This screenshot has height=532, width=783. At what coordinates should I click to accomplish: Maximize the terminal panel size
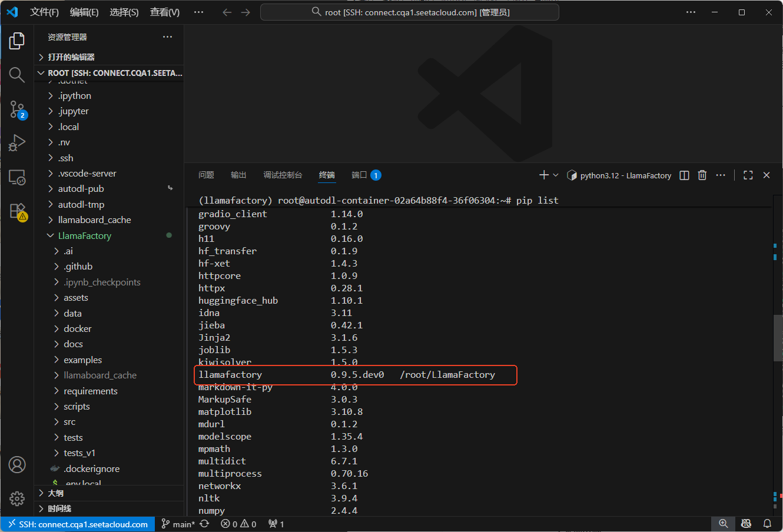(x=748, y=175)
